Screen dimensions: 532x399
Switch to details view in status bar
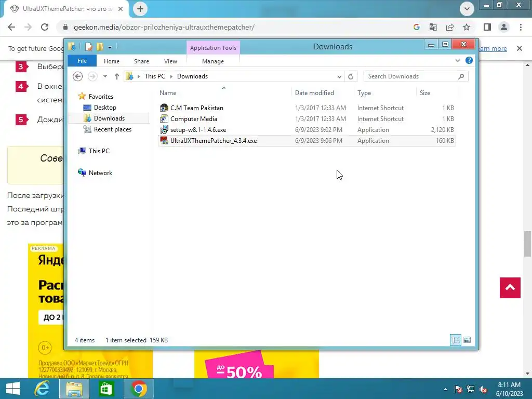coord(456,340)
